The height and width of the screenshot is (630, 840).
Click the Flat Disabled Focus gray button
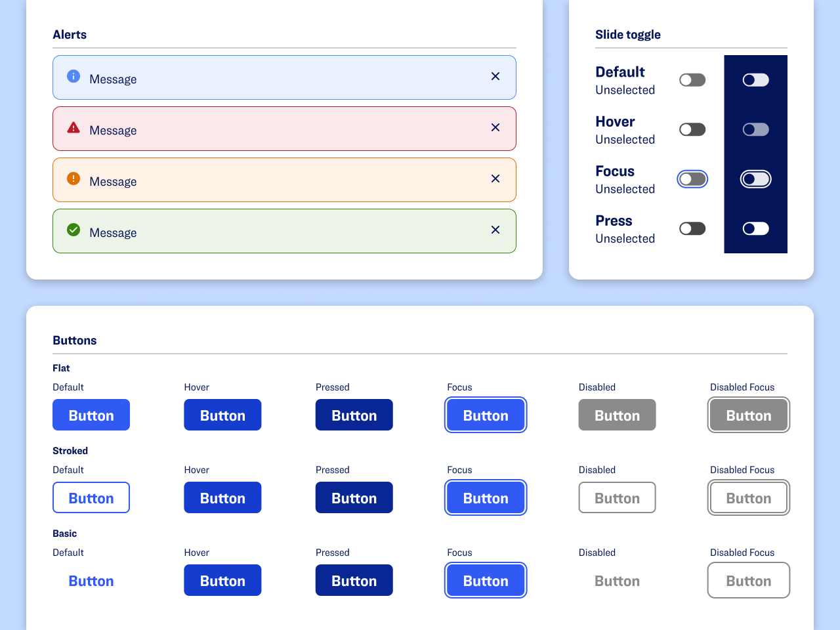click(748, 415)
